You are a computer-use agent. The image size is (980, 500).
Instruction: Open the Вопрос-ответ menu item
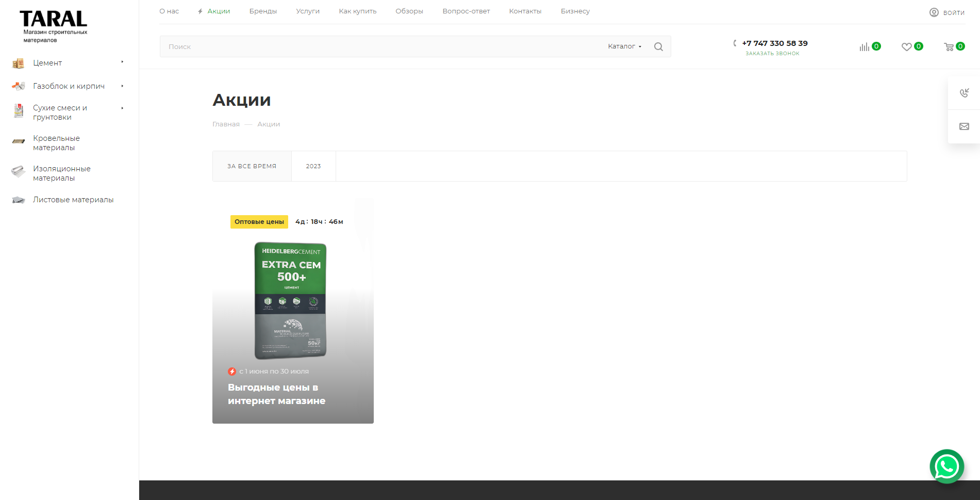pos(466,11)
